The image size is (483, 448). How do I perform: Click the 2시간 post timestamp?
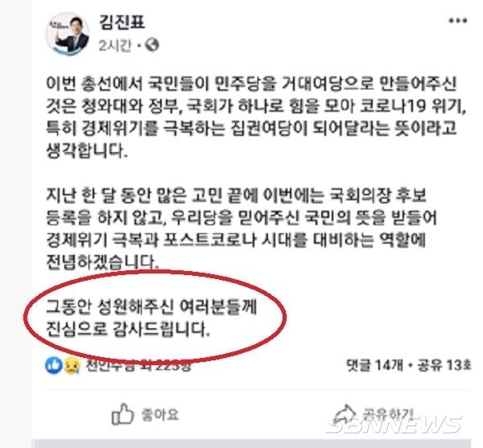tap(114, 46)
